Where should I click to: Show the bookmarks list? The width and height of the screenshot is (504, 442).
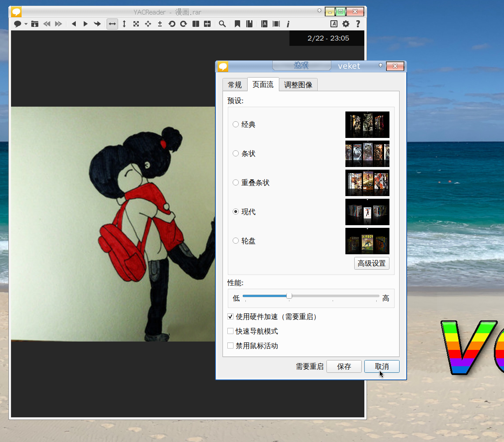(249, 24)
